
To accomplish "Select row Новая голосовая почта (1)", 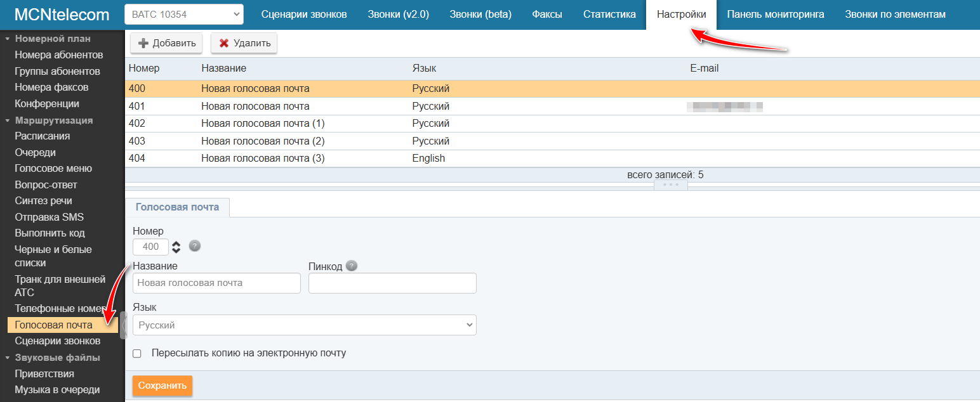I will (552, 123).
